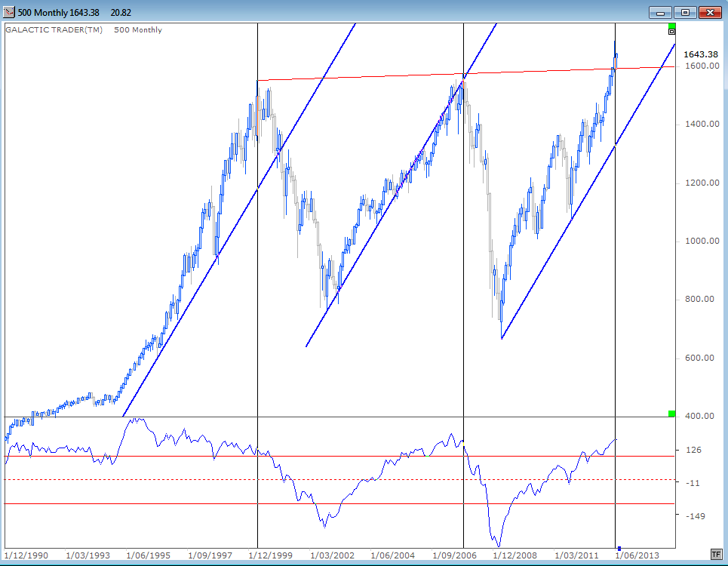728x566 pixels.
Task: Click the GALACTIC TRADER(TM) label
Action: point(54,29)
